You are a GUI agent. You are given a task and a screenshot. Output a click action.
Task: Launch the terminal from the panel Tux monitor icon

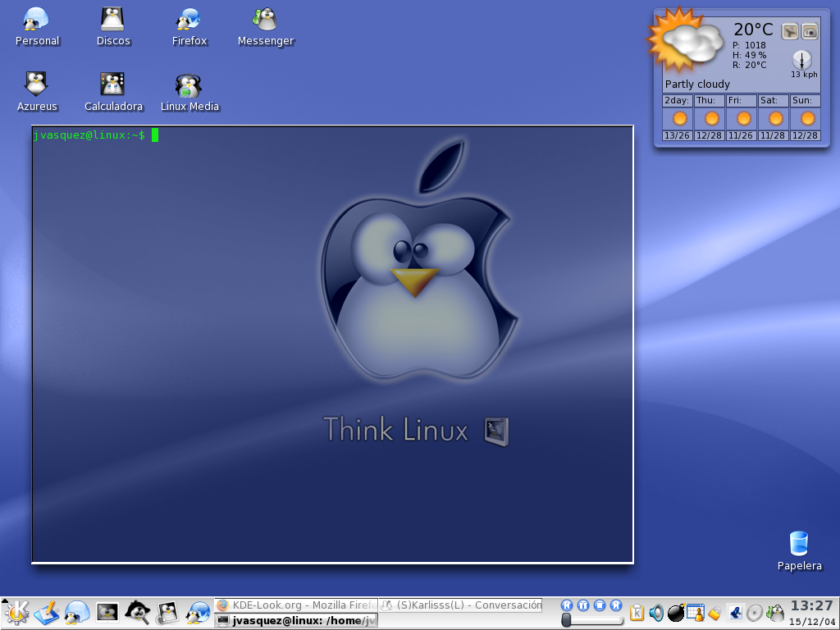tap(107, 613)
